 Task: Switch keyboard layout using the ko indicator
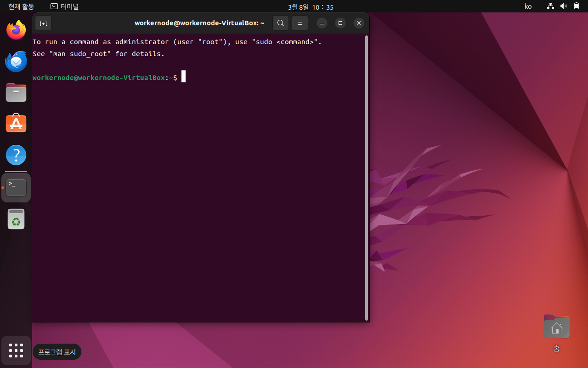528,6
